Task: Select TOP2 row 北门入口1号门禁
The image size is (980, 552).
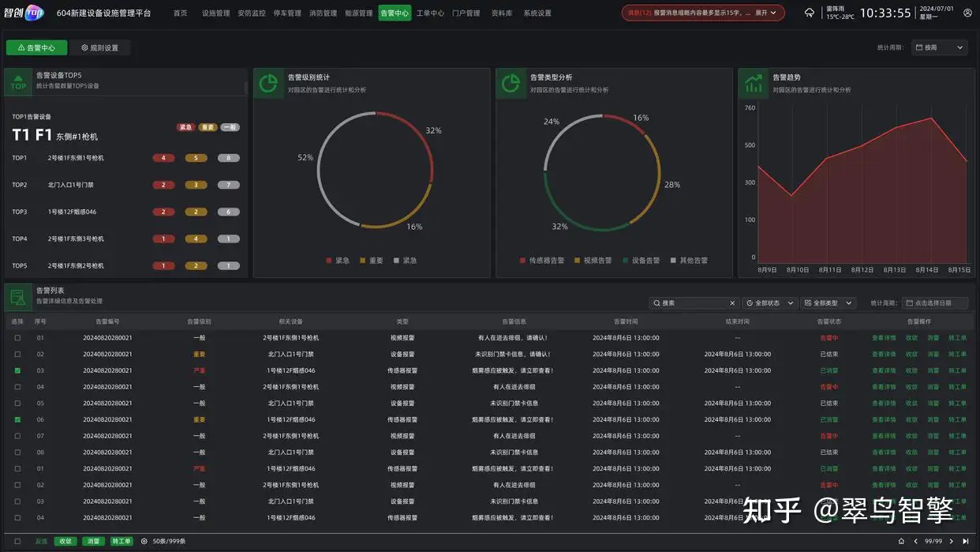Action: pos(126,185)
